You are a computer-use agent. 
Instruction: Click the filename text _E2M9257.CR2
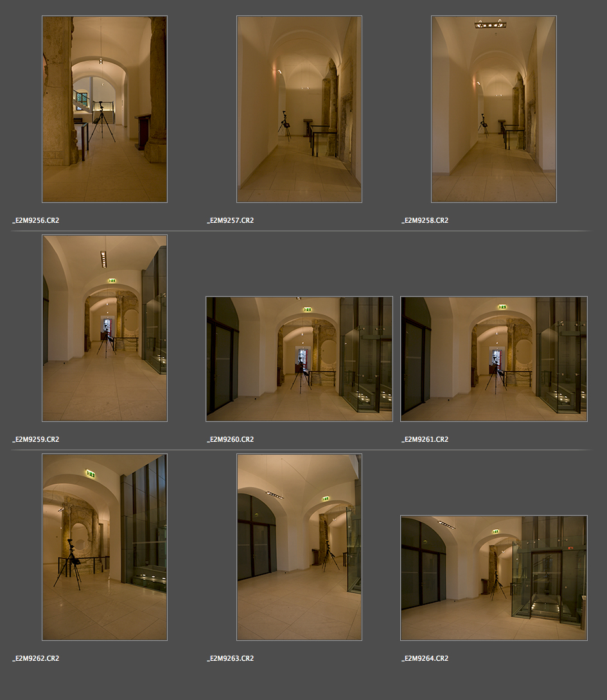231,220
